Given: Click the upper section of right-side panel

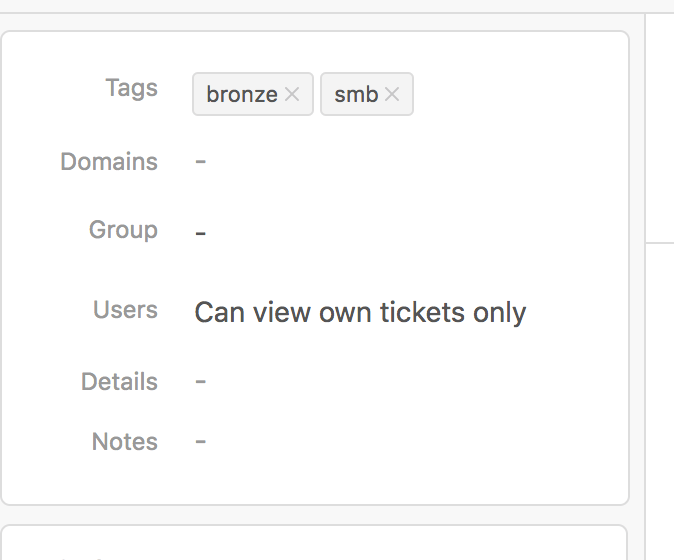Looking at the screenshot, I should tap(660, 128).
